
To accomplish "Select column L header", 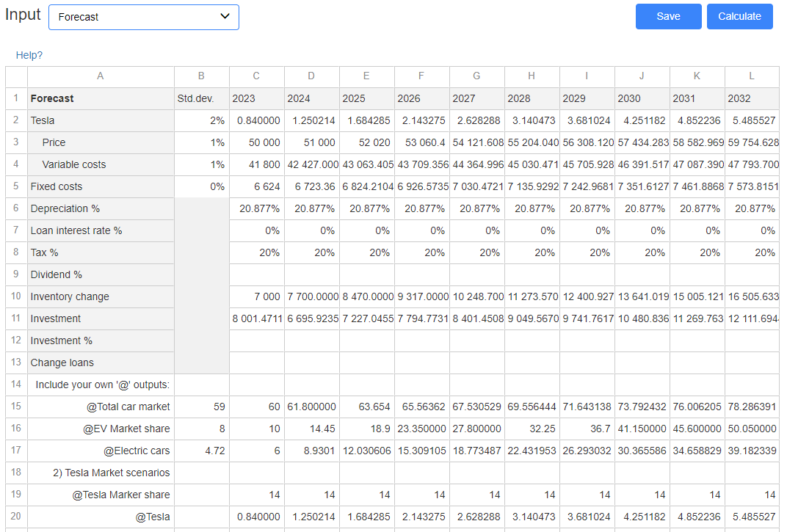I will coord(752,76).
